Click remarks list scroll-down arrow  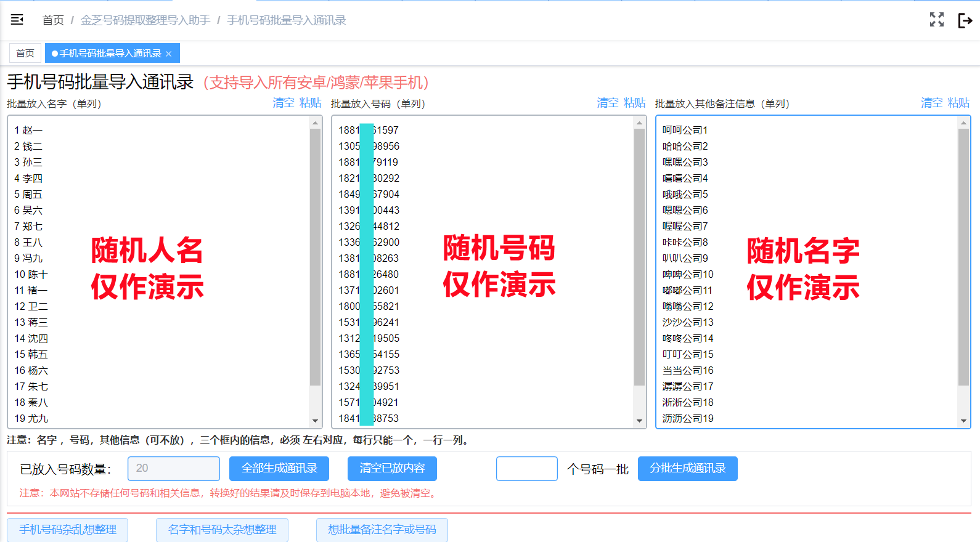click(963, 421)
